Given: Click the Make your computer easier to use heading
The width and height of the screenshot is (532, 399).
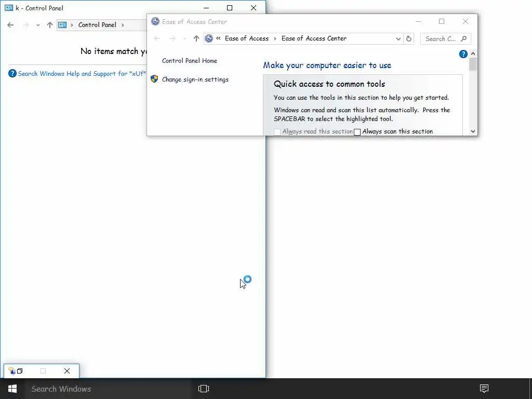Looking at the screenshot, I should [x=327, y=65].
